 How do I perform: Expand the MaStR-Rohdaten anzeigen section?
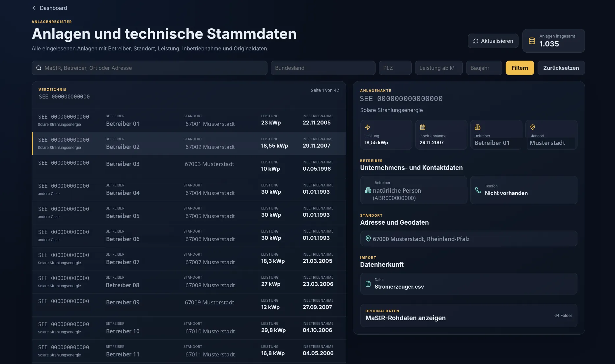pyautogui.click(x=469, y=315)
